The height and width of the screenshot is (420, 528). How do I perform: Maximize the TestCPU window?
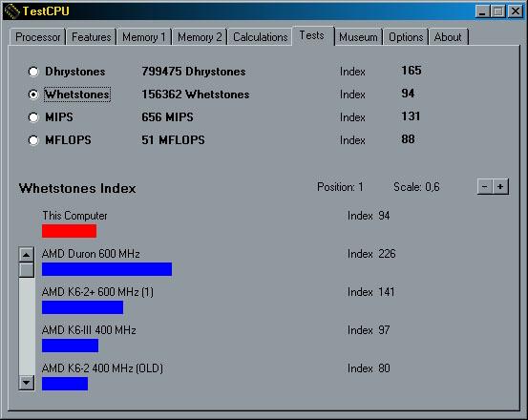coord(498,11)
